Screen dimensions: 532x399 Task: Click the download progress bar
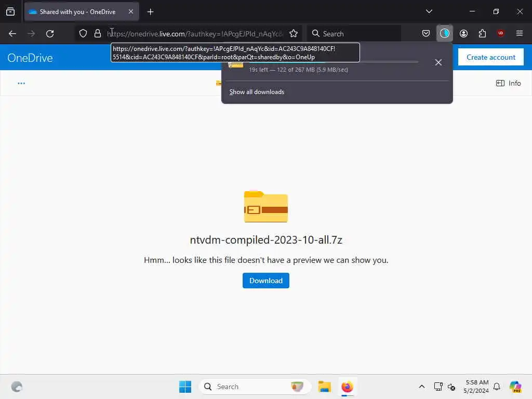pyautogui.click(x=334, y=62)
